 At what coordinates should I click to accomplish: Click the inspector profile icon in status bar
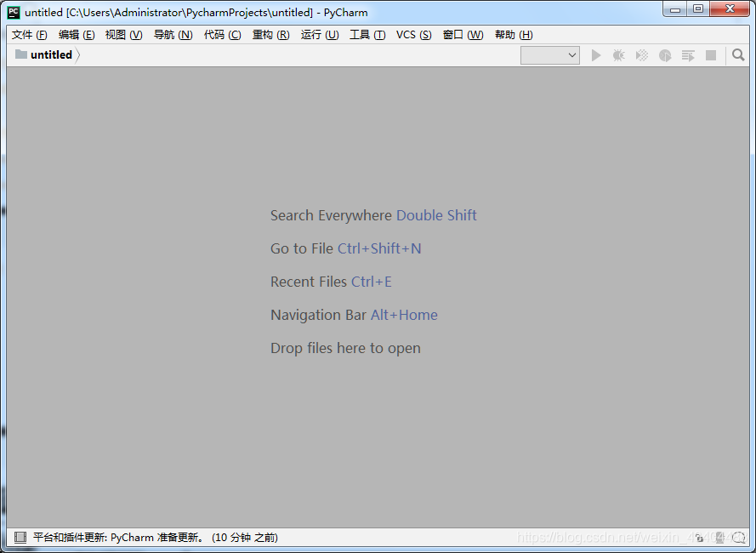coord(720,538)
